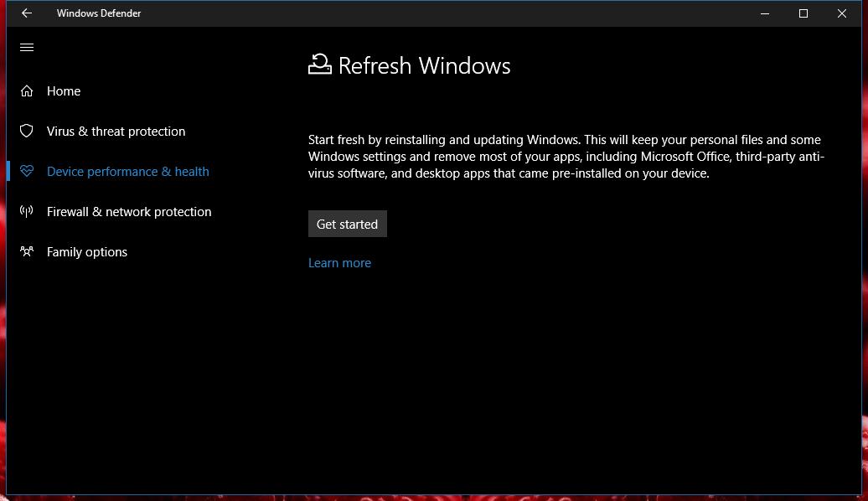868x501 pixels.
Task: Select Device performance & health
Action: point(128,172)
